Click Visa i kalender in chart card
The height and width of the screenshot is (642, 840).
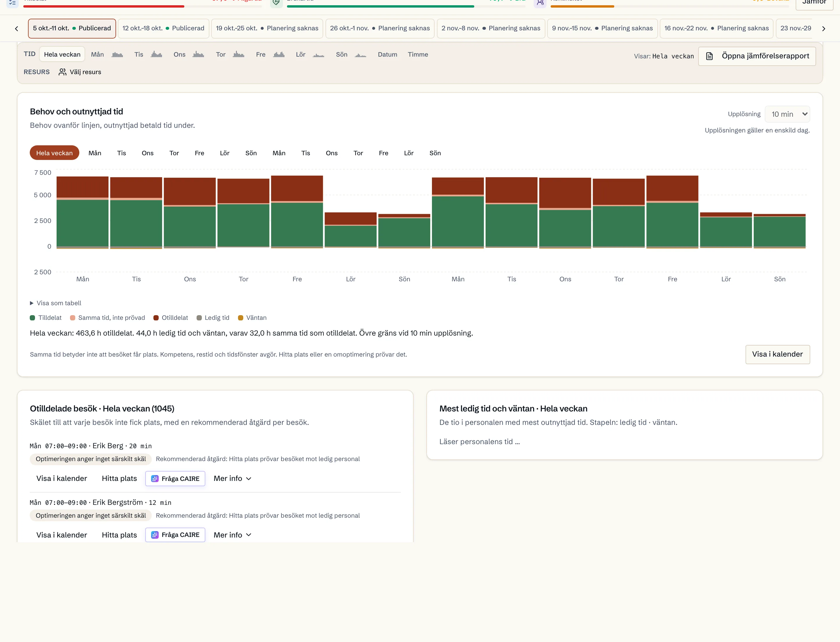(x=777, y=354)
